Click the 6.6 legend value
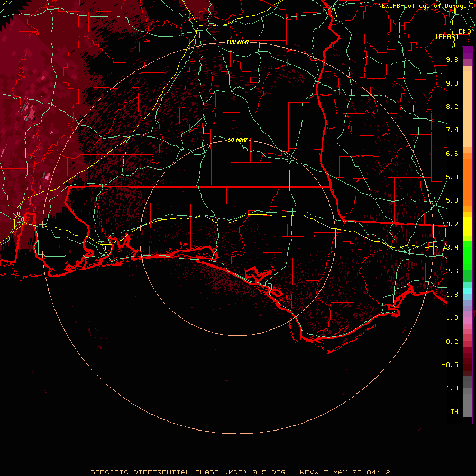Image resolution: width=476 pixels, height=476 pixels. 452,153
